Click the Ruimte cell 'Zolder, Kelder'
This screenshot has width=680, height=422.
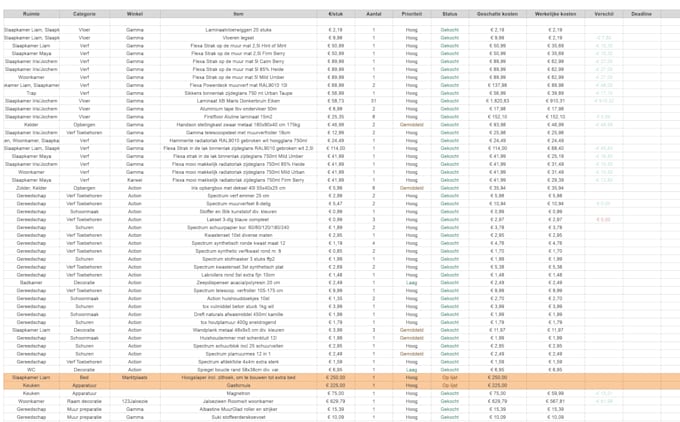[x=31, y=188]
